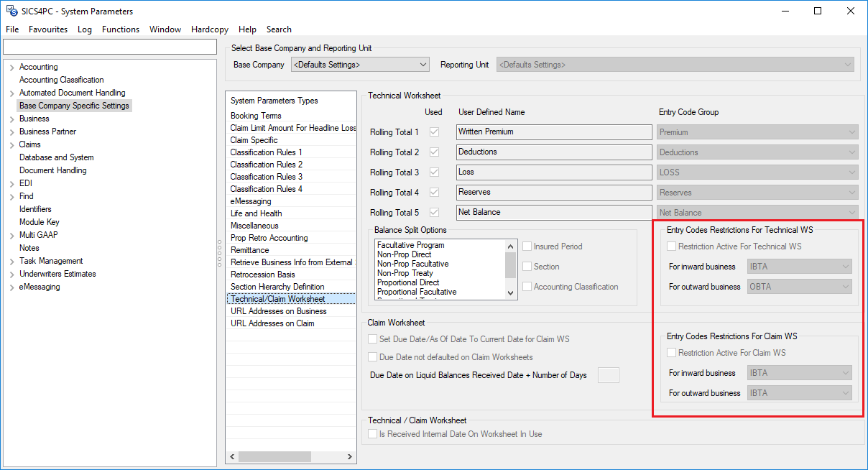The width and height of the screenshot is (868, 470).
Task: Expand the Multi GAAP tree node
Action: (11, 236)
